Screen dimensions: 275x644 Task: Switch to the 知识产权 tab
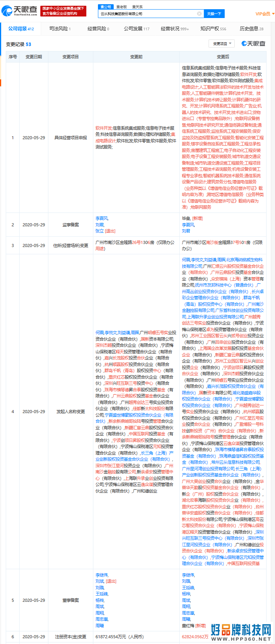click(213, 29)
